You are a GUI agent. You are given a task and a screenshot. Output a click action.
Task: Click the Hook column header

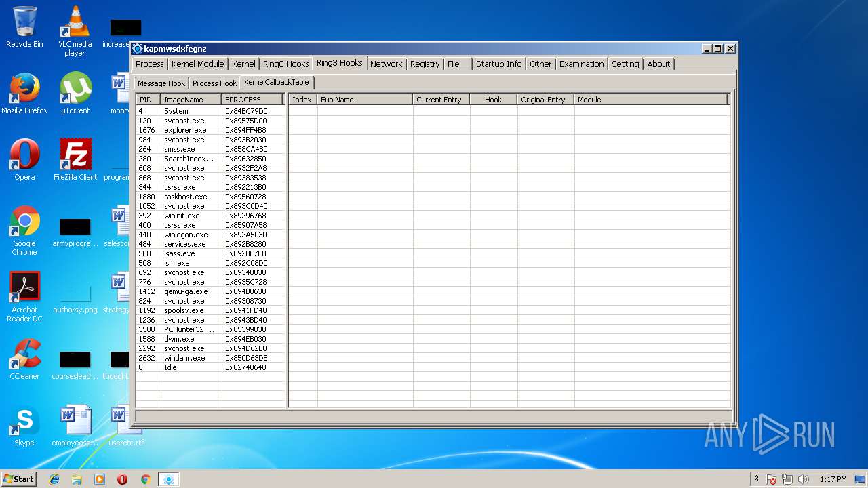point(493,99)
